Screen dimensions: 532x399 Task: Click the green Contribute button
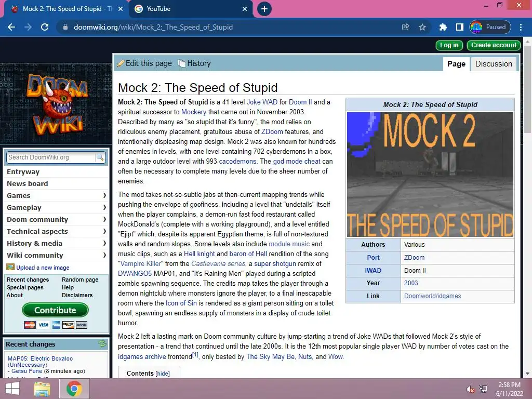pyautogui.click(x=55, y=310)
